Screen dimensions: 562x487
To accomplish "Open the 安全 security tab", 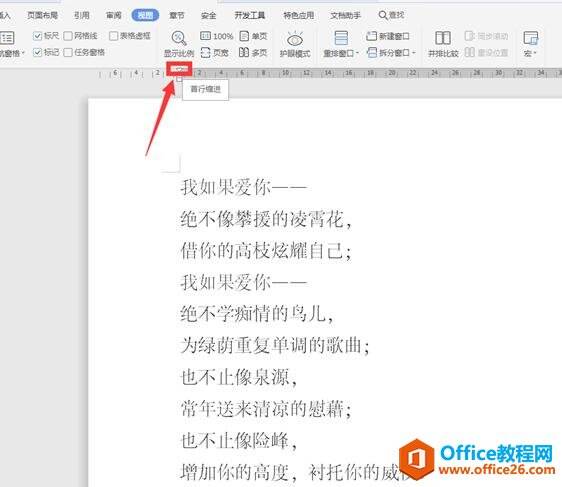I will tap(209, 15).
